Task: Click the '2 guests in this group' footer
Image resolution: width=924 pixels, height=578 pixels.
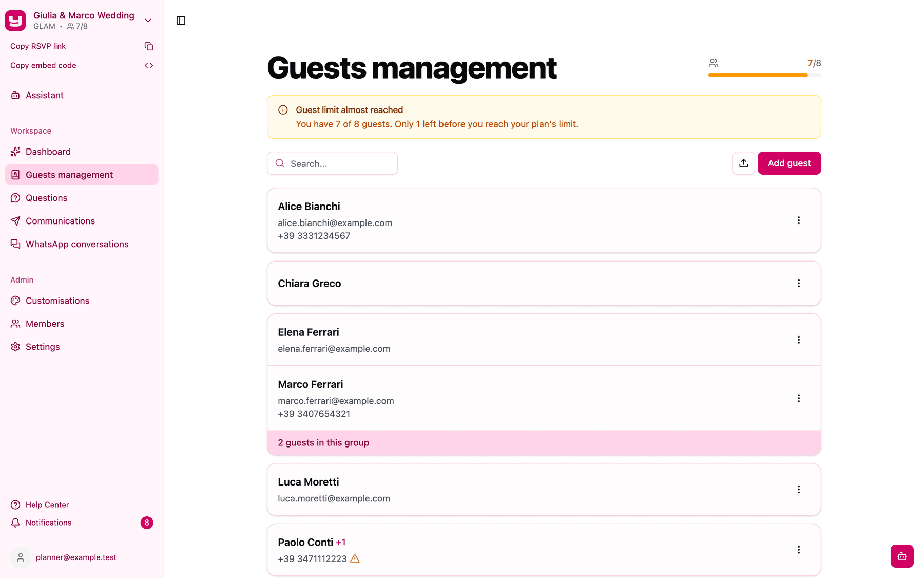Action: pyautogui.click(x=544, y=443)
